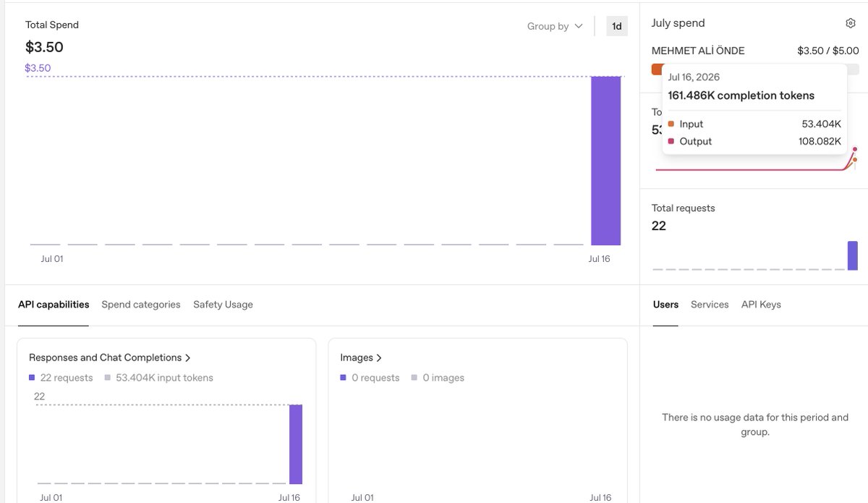Click the MEHMET ALİ ÖNDE name
The image size is (868, 503).
click(698, 51)
